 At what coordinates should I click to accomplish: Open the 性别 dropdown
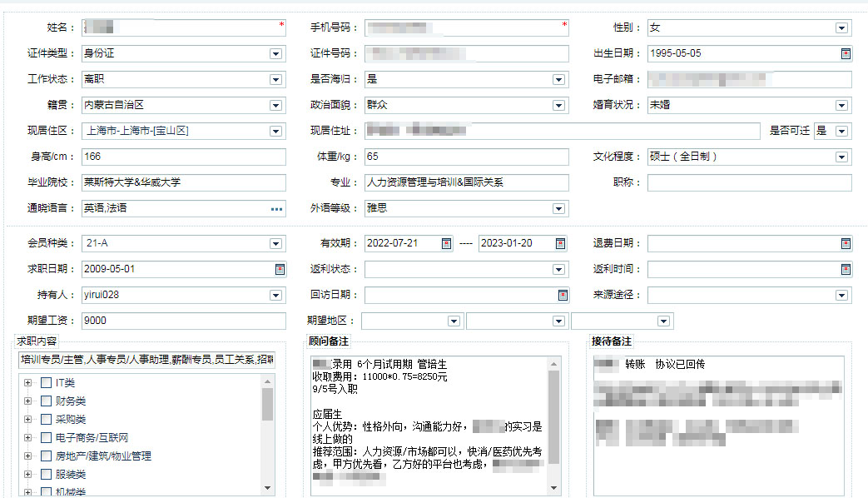(841, 27)
